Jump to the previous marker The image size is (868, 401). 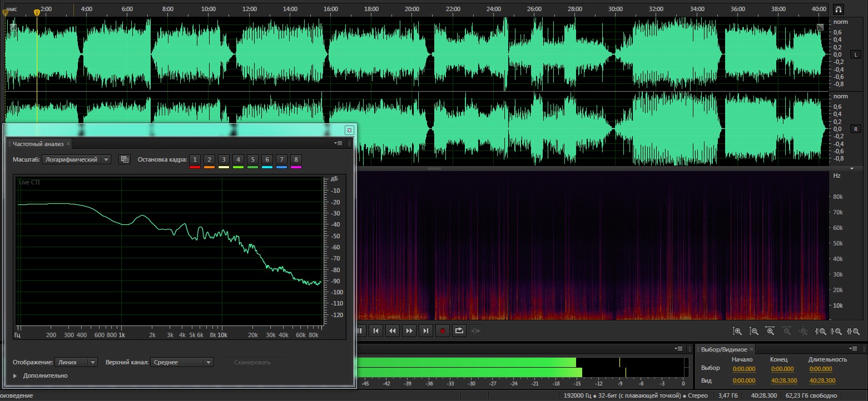pyautogui.click(x=376, y=330)
